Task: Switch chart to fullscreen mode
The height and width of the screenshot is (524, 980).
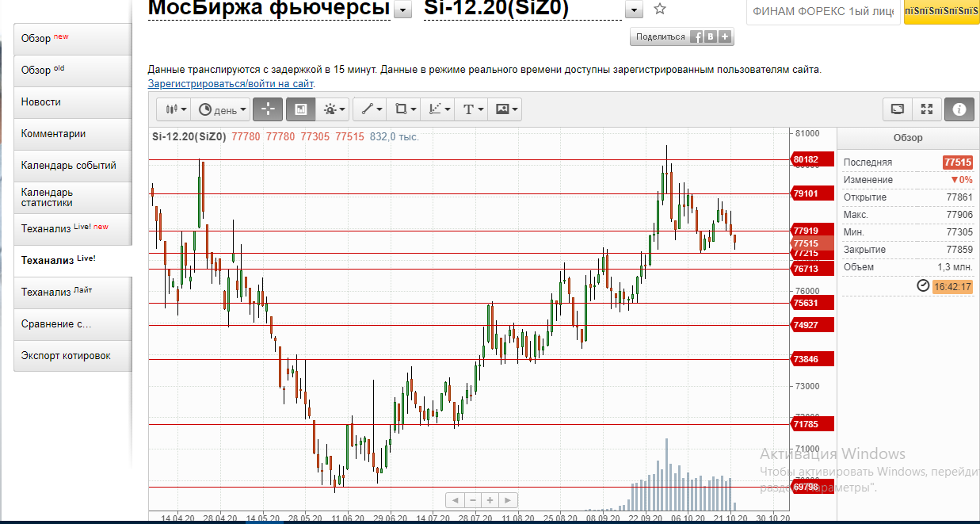Action: coord(928,109)
